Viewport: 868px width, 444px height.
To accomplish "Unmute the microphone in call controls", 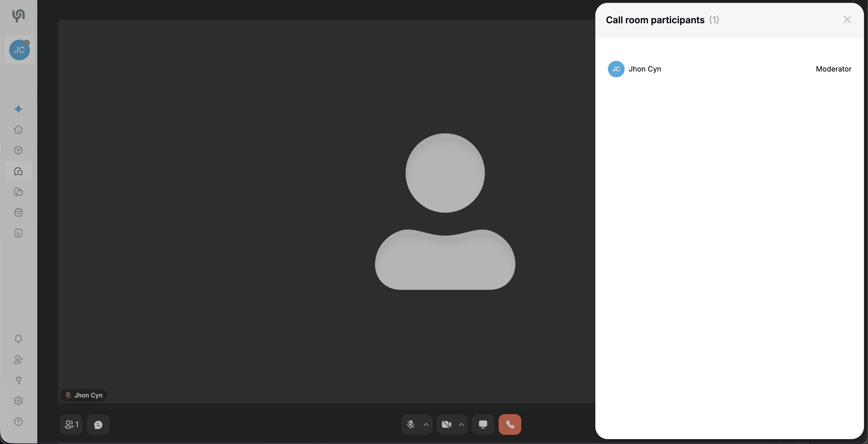I will pyautogui.click(x=410, y=424).
